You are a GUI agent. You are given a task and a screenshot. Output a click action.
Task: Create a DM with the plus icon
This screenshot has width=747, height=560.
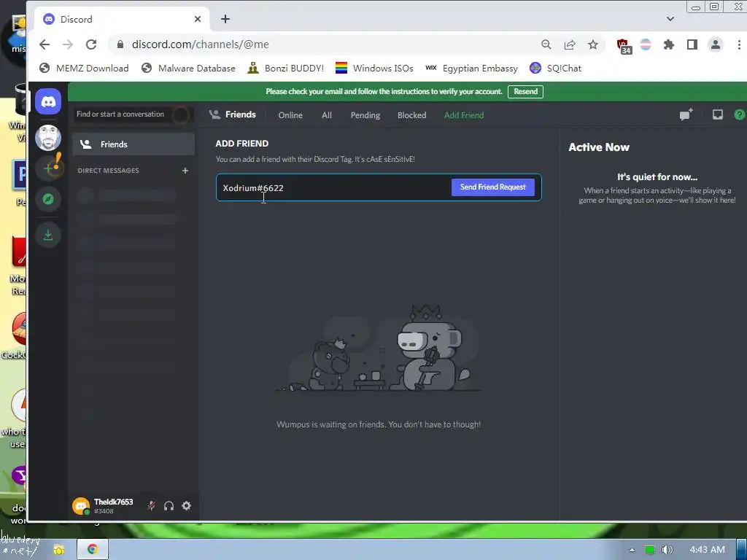(185, 171)
